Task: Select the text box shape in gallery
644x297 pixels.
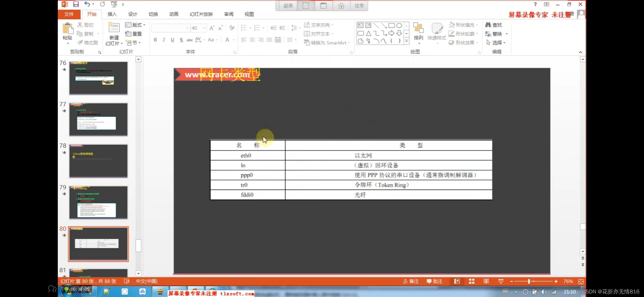Action: click(x=361, y=25)
